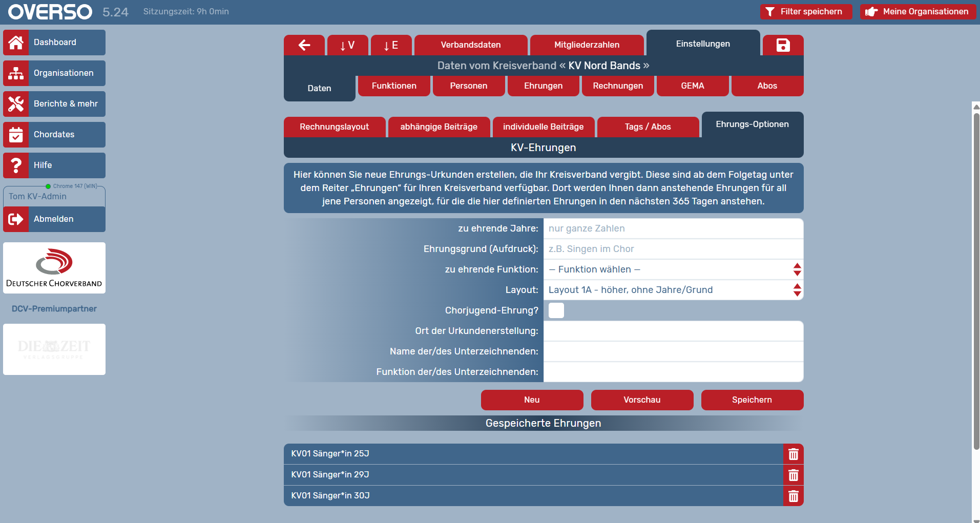Toggle the Chorjugend-Ehrung checkbox

(556, 310)
